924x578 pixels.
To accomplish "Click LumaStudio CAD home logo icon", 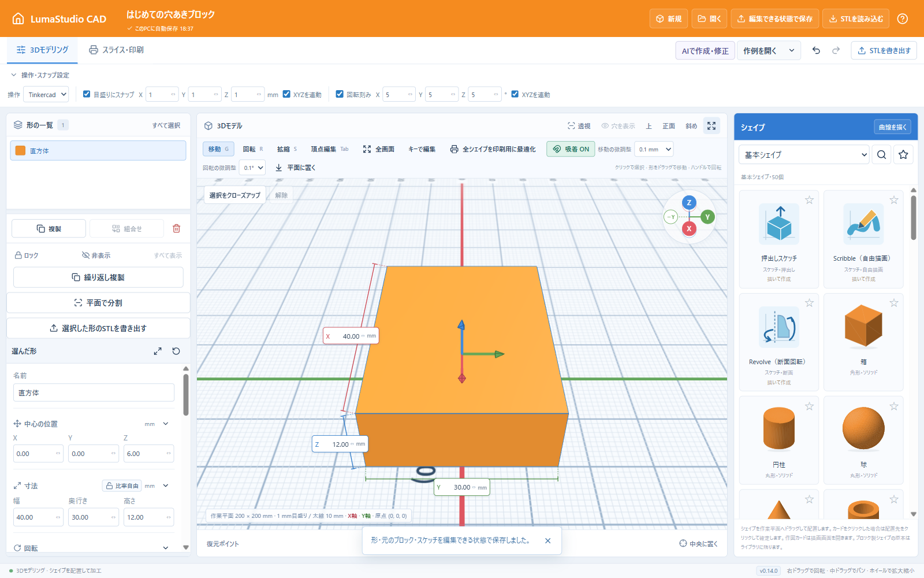I will pos(18,18).
